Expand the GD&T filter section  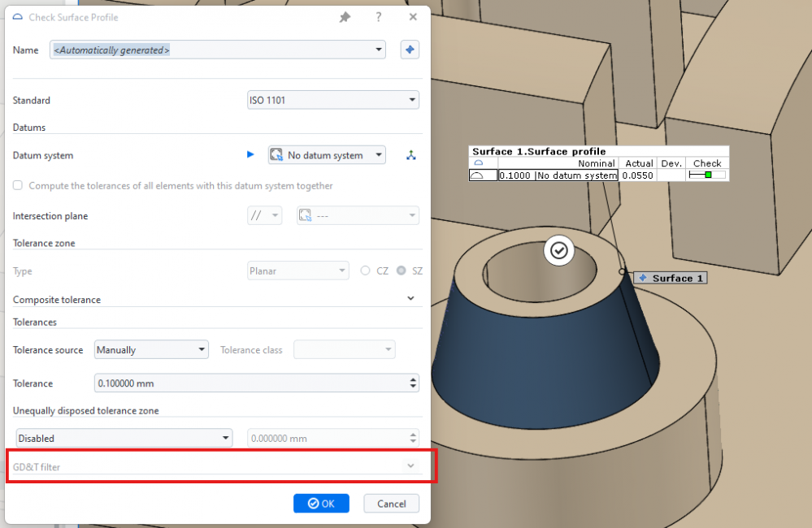410,466
